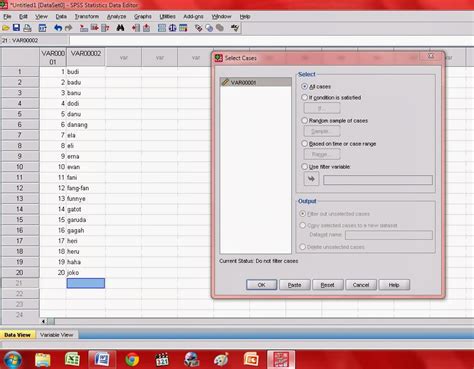Viewport: 474px width, 369px height.
Task: Go to variable toolbar icon
Action: 94,28
